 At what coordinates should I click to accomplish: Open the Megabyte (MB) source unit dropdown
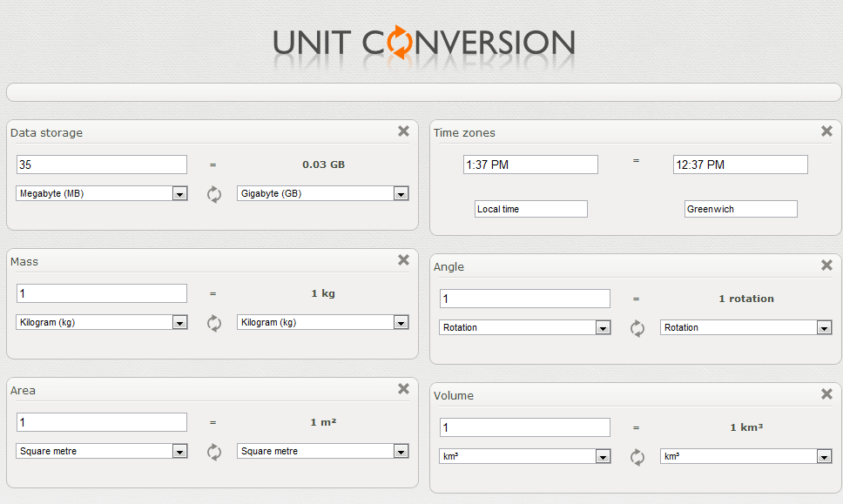pos(102,193)
